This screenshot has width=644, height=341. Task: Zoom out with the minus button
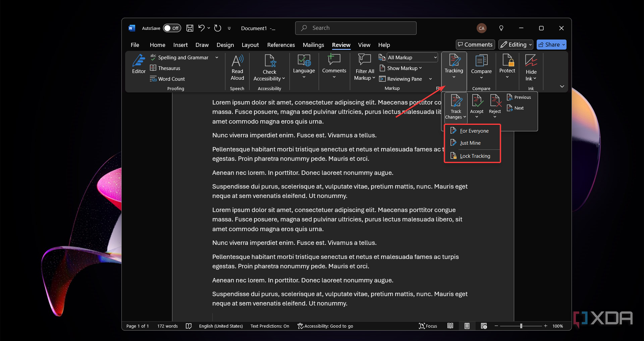pos(496,326)
